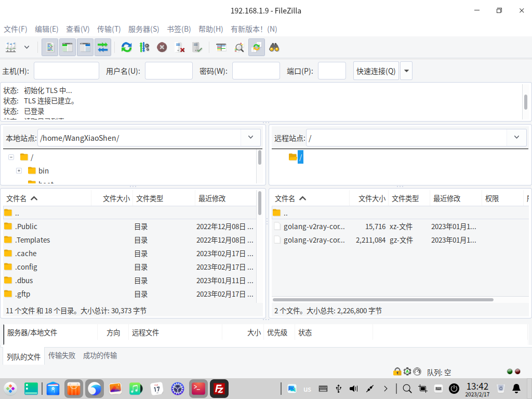Sort local files by 最近修改 column
The width and height of the screenshot is (532, 399).
coord(226,198)
